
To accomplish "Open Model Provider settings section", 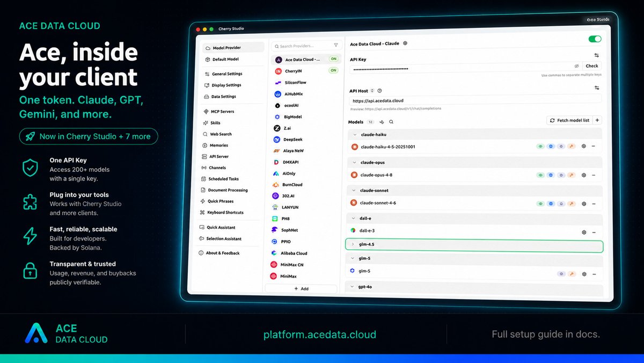I will [233, 48].
